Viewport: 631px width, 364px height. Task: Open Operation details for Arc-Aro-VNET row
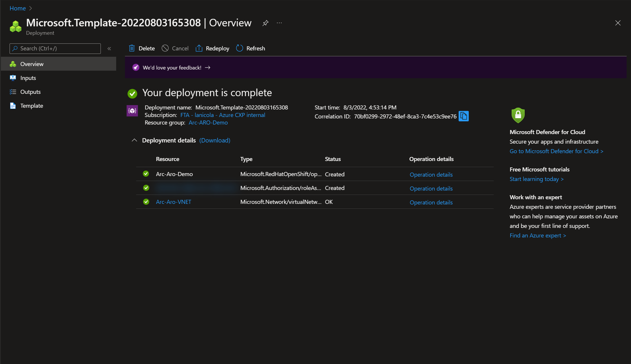point(431,202)
